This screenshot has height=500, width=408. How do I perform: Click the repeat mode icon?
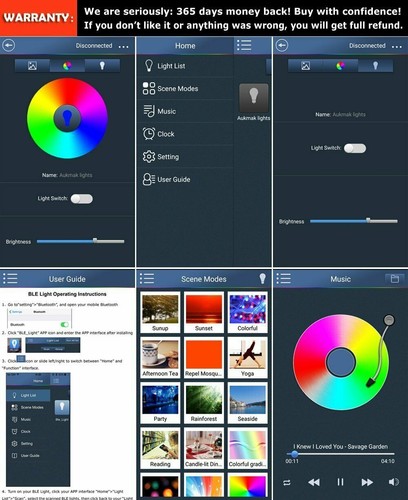pos(287,482)
